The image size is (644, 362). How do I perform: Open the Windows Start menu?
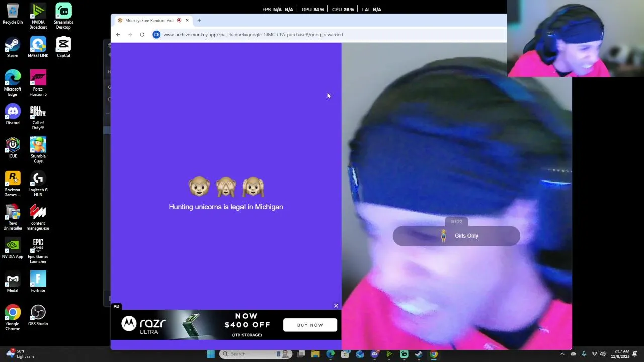tap(211, 354)
